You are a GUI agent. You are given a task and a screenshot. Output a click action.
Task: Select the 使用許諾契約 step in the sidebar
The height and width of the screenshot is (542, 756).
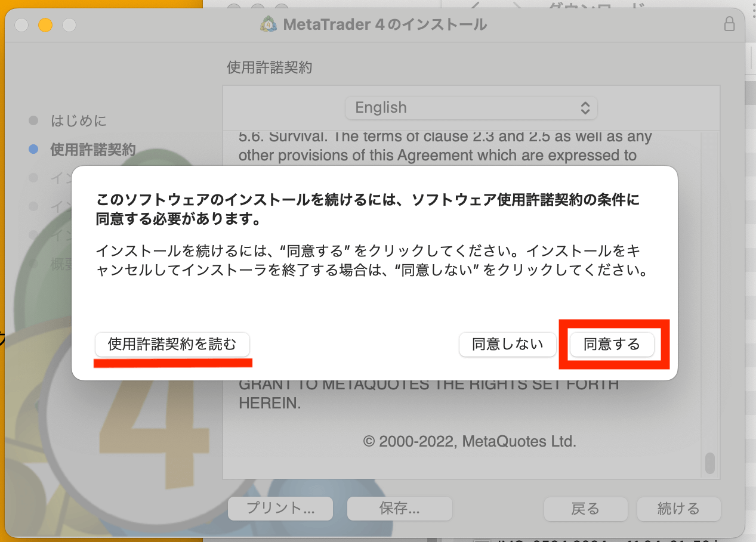93,149
